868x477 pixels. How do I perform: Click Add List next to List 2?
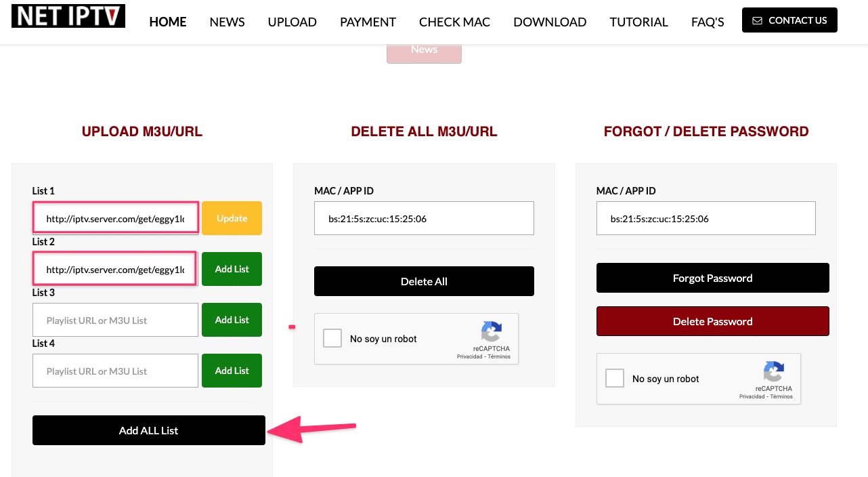(232, 269)
